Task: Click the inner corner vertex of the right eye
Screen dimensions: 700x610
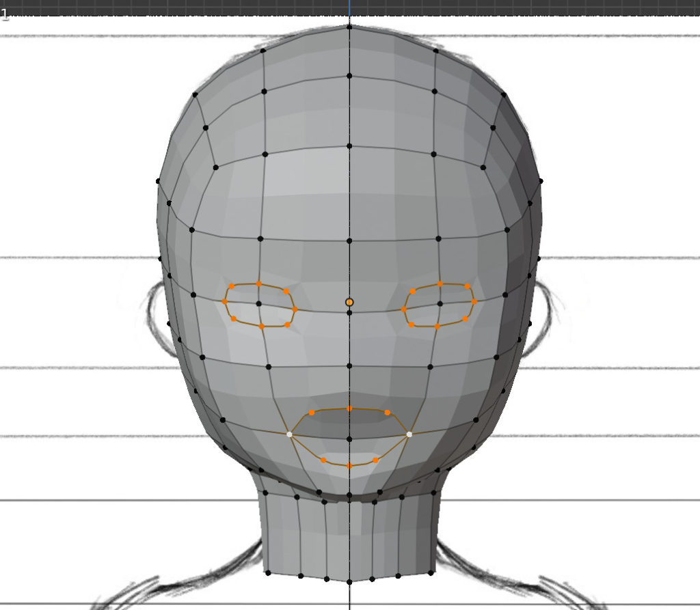Action: tap(404, 309)
